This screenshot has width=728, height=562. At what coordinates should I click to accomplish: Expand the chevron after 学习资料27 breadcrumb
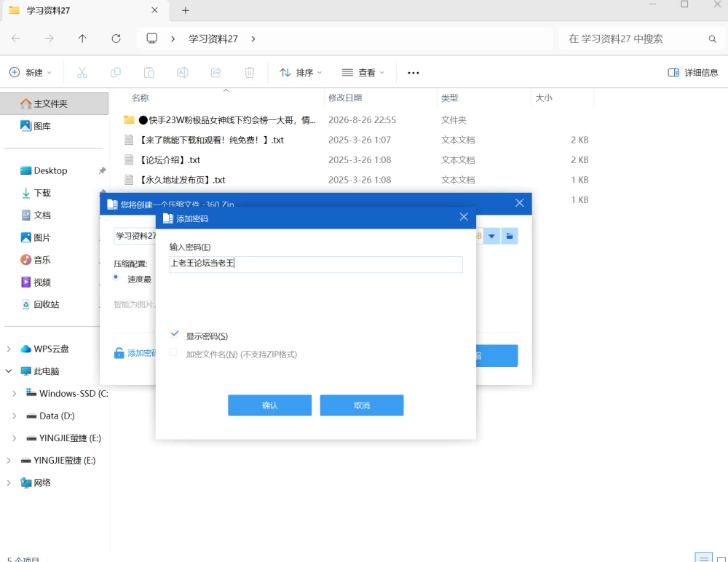pyautogui.click(x=253, y=39)
